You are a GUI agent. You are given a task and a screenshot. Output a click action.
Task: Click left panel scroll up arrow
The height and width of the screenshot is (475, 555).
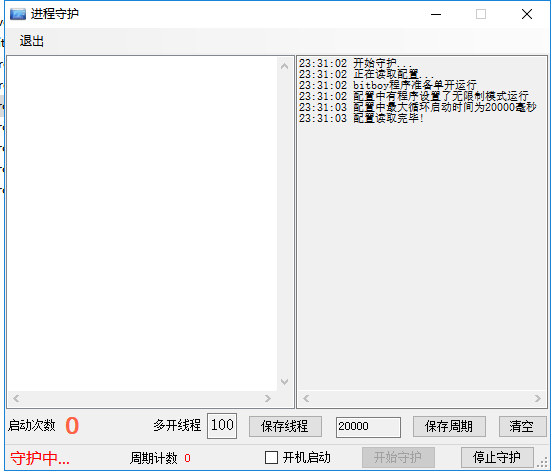coord(285,66)
